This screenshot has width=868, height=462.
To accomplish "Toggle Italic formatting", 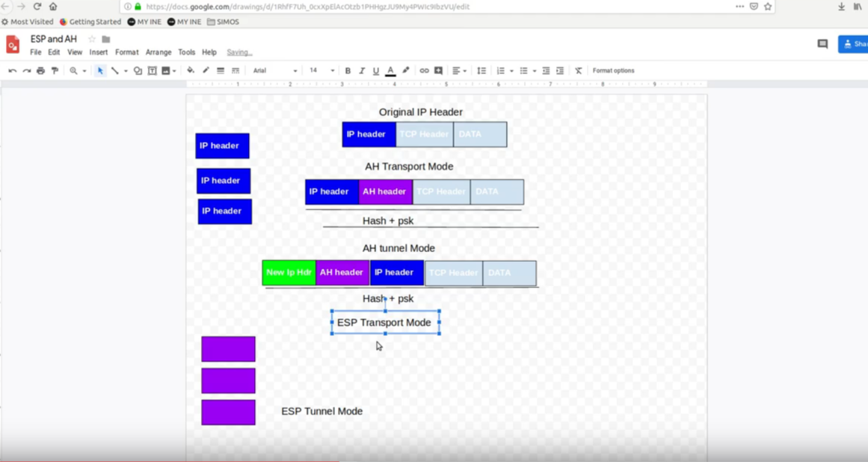I will 362,71.
